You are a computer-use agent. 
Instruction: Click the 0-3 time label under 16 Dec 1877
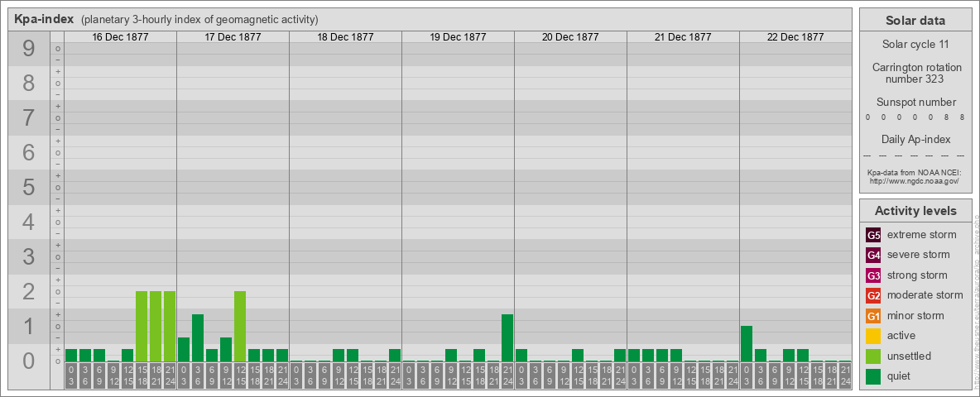coord(71,377)
